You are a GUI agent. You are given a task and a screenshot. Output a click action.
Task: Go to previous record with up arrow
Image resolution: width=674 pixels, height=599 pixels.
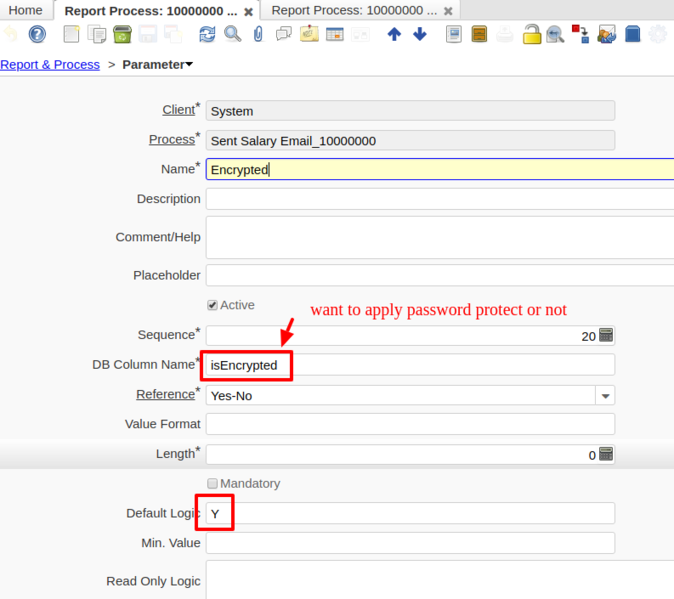point(394,35)
